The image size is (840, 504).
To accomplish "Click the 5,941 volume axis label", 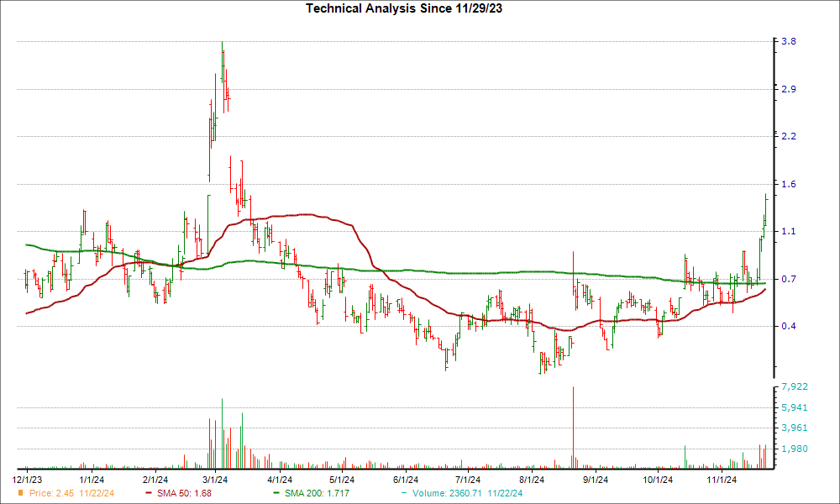I will point(795,407).
